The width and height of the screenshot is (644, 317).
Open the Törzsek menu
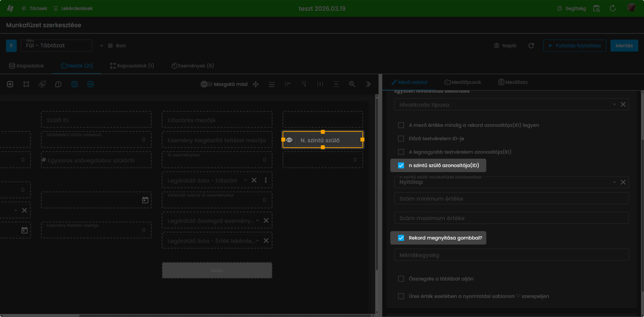[34, 8]
